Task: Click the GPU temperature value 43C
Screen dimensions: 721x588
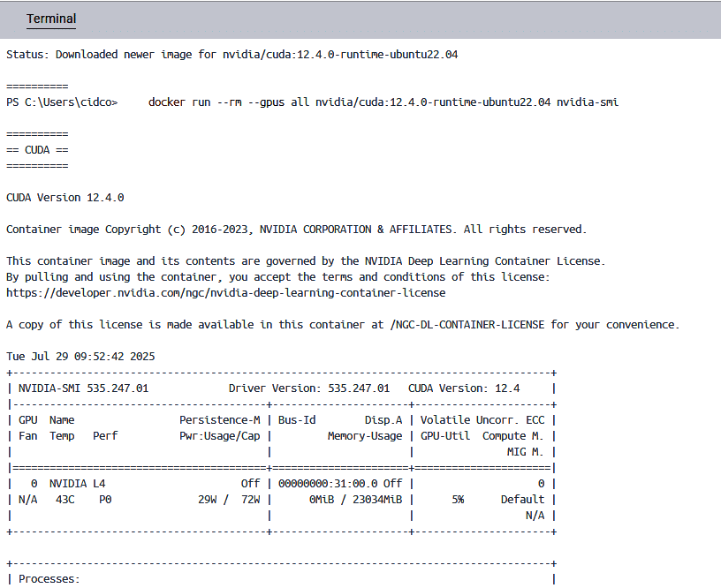Action: tap(65, 499)
